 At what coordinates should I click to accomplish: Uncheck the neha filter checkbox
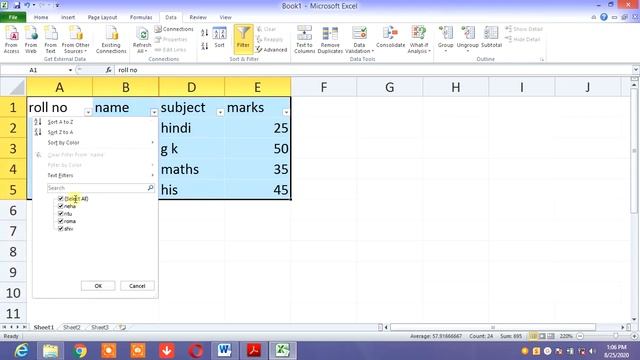pos(61,206)
